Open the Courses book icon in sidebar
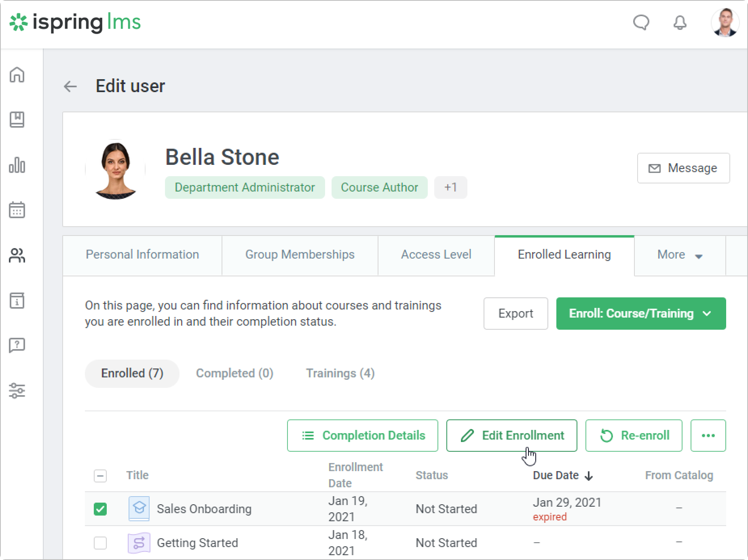Viewport: 748px width, 560px height. (x=17, y=120)
